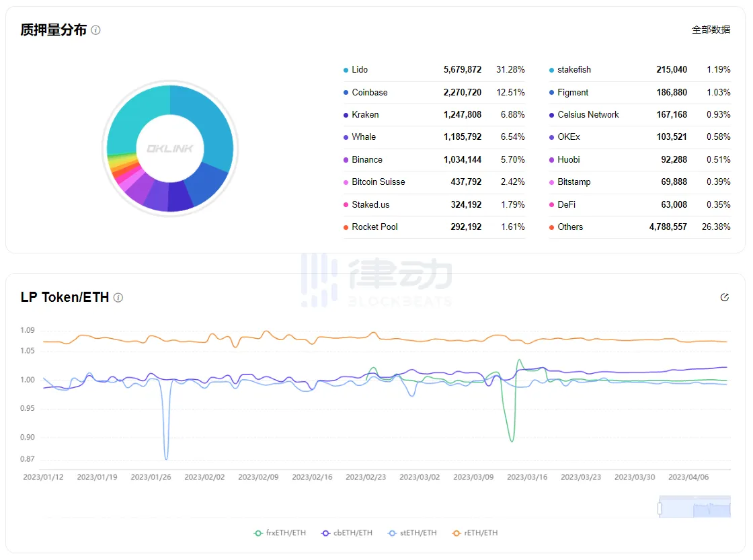This screenshot has width=753, height=560.
Task: Hide the cbETH/ETH line via its legend entry
Action: (346, 532)
